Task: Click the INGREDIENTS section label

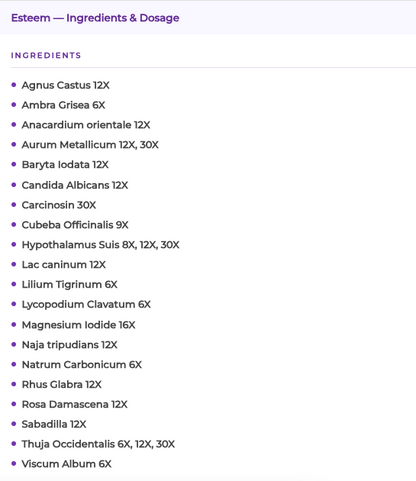Action: pyautogui.click(x=46, y=55)
